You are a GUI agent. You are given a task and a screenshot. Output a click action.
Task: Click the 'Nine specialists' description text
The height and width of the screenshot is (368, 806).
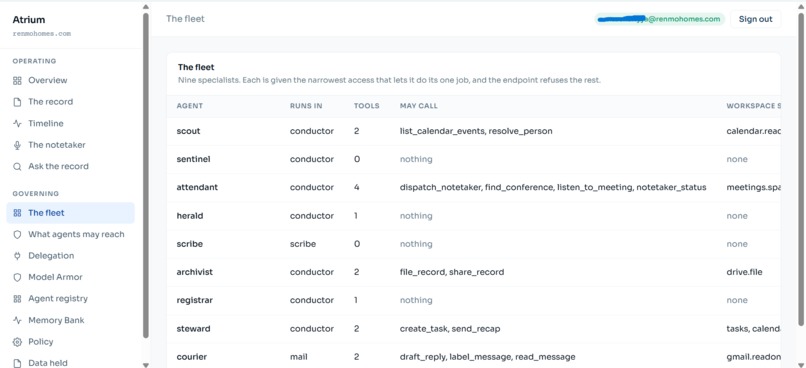[x=389, y=81]
